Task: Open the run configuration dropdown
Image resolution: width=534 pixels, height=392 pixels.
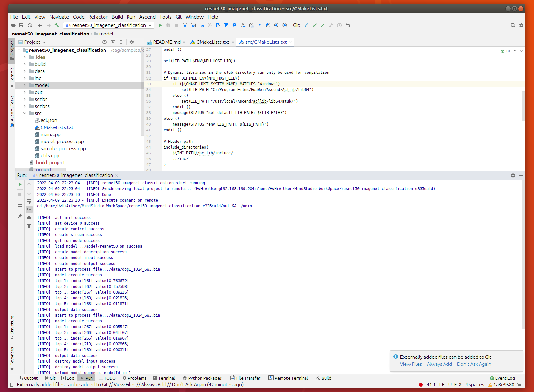Action: 109,25
